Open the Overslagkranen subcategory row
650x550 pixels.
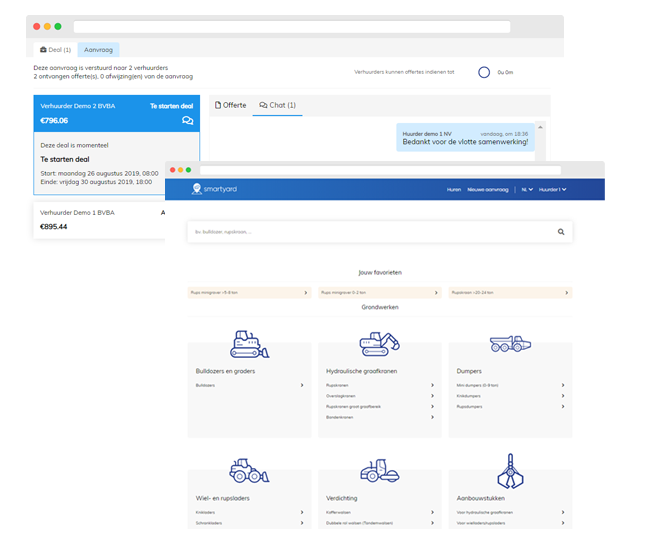tap(380, 396)
